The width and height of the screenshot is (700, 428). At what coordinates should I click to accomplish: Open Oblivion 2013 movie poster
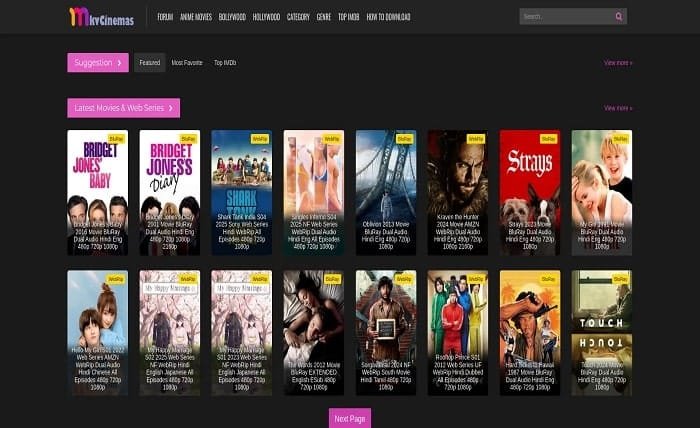click(x=386, y=192)
